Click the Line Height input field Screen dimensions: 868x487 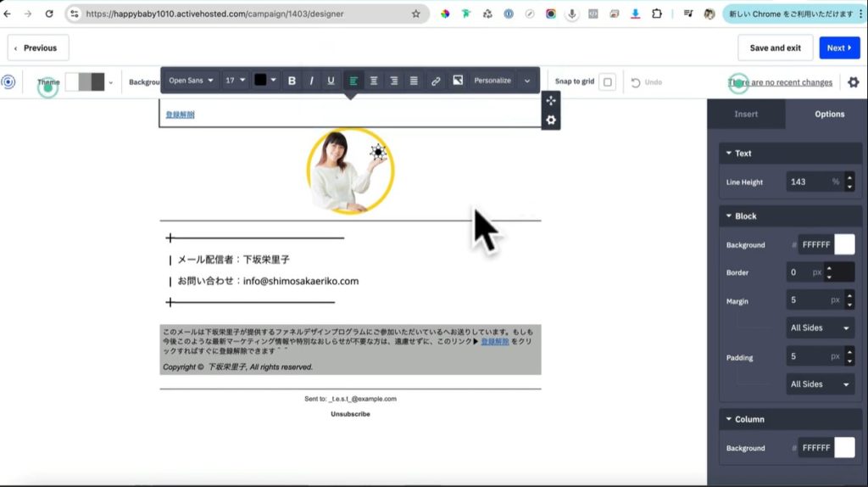click(x=806, y=182)
